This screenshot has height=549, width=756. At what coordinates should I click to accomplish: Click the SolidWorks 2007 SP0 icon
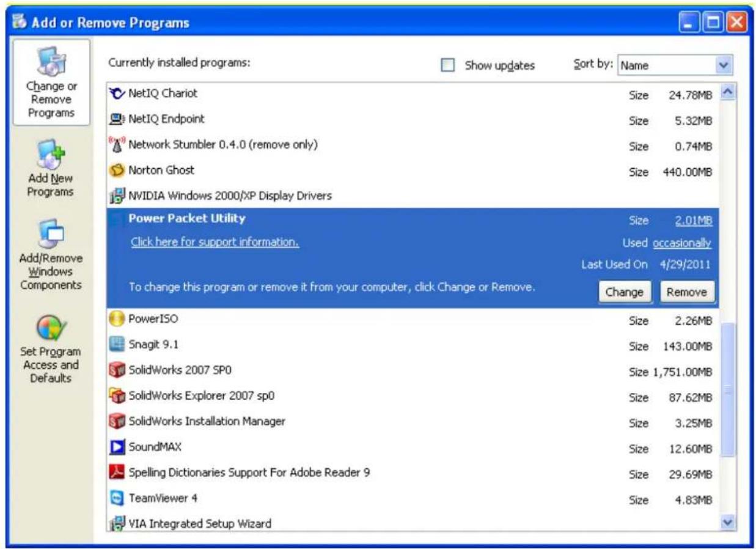[x=116, y=370]
